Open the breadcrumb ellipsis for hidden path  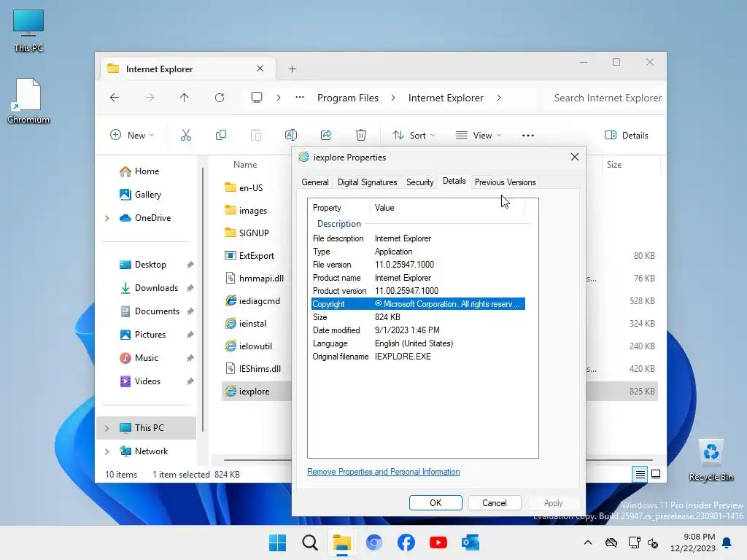(300, 97)
